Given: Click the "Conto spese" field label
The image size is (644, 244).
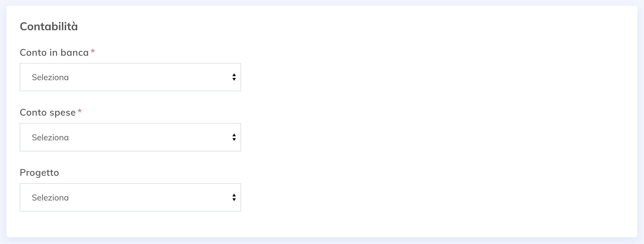Looking at the screenshot, I should [48, 113].
